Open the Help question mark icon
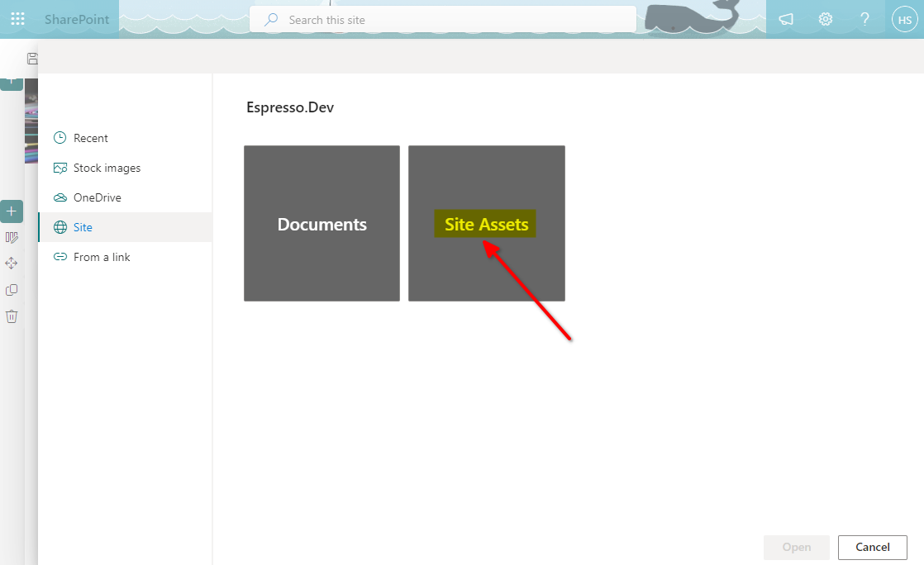The height and width of the screenshot is (565, 924). pos(864,20)
